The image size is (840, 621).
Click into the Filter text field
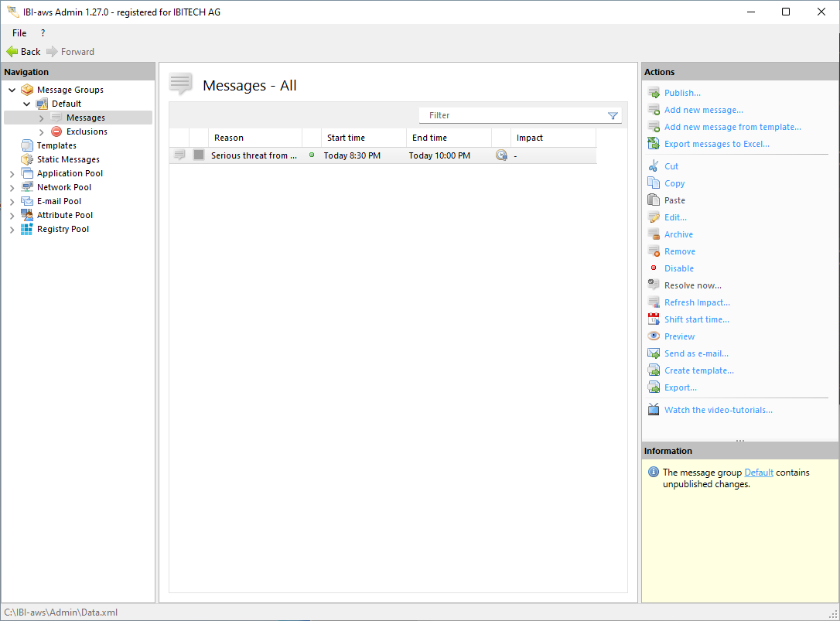coord(510,115)
